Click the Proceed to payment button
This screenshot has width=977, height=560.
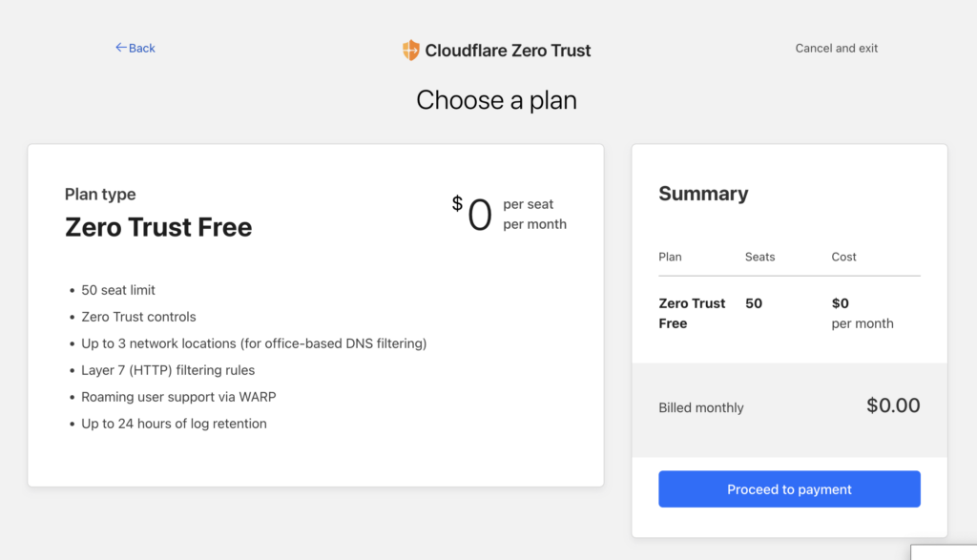(789, 489)
